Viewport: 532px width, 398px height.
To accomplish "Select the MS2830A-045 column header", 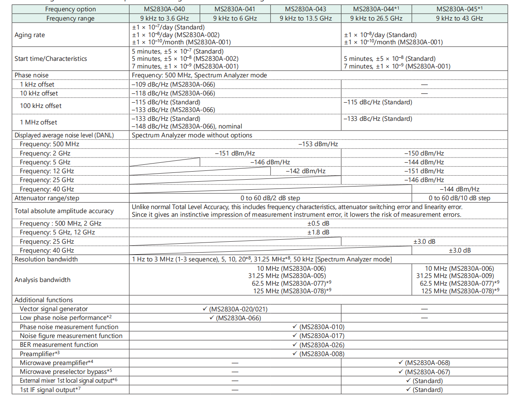I will [459, 9].
